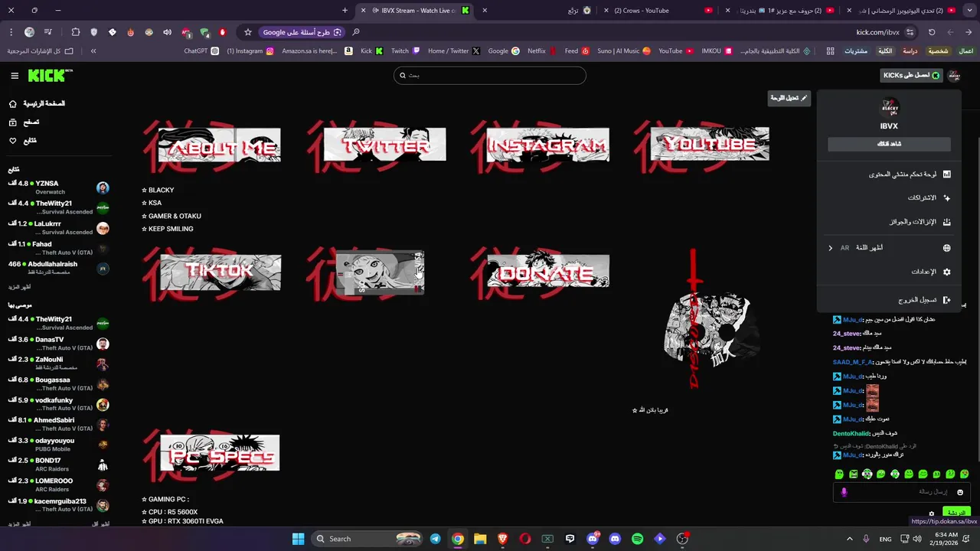Expand the language AR submenu
This screenshot has height=551, width=980.
(x=889, y=248)
